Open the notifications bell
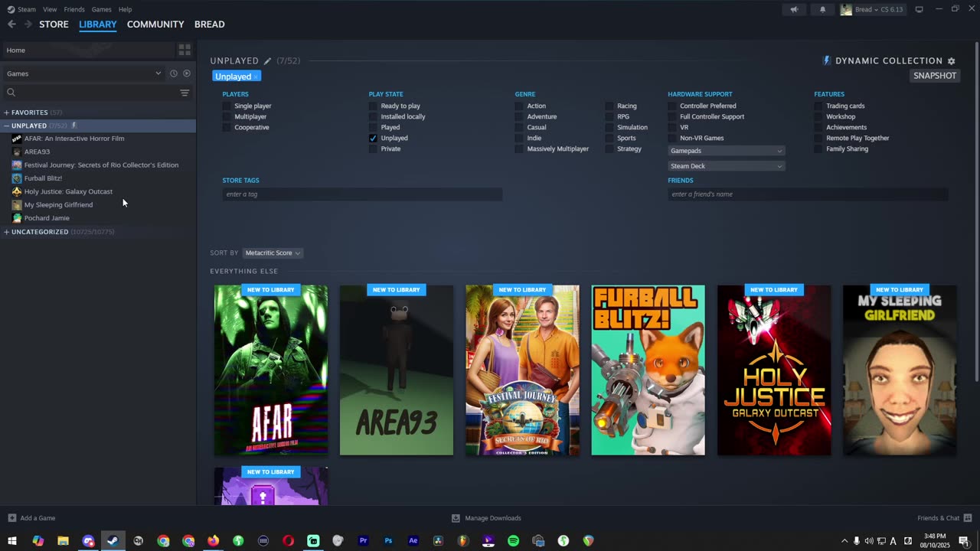This screenshot has height=551, width=980. click(822, 9)
